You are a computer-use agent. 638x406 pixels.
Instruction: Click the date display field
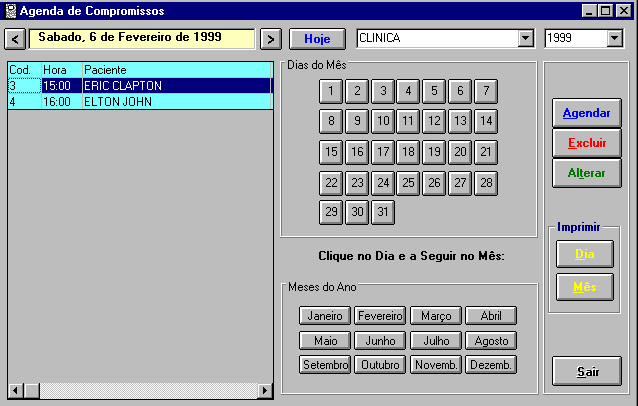click(x=142, y=39)
